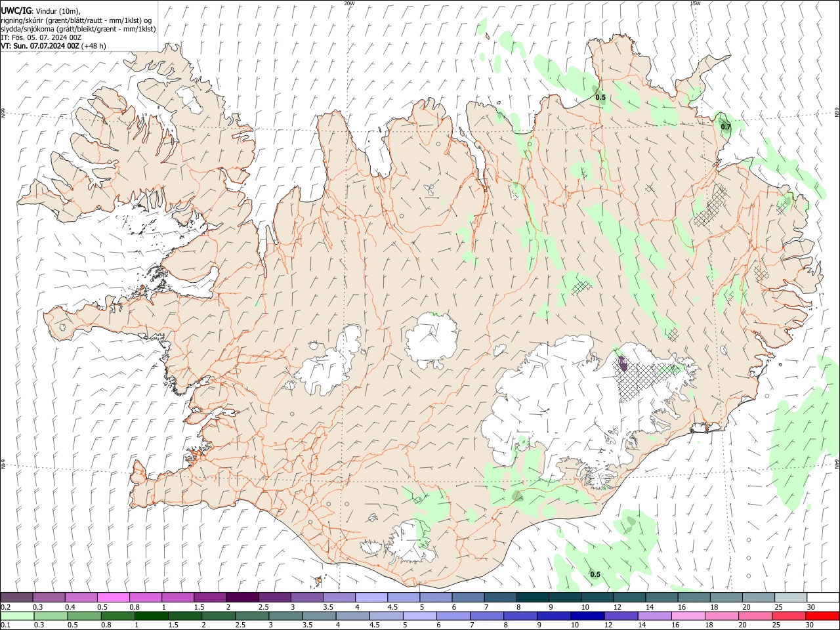Viewport: 840px width, 630px height.
Task: Pick the lavender 4 swatch in upper scale
Action: coord(371,597)
